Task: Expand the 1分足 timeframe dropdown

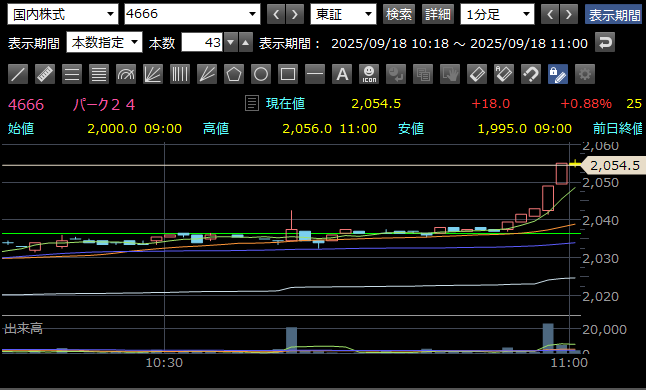Action: [x=497, y=14]
